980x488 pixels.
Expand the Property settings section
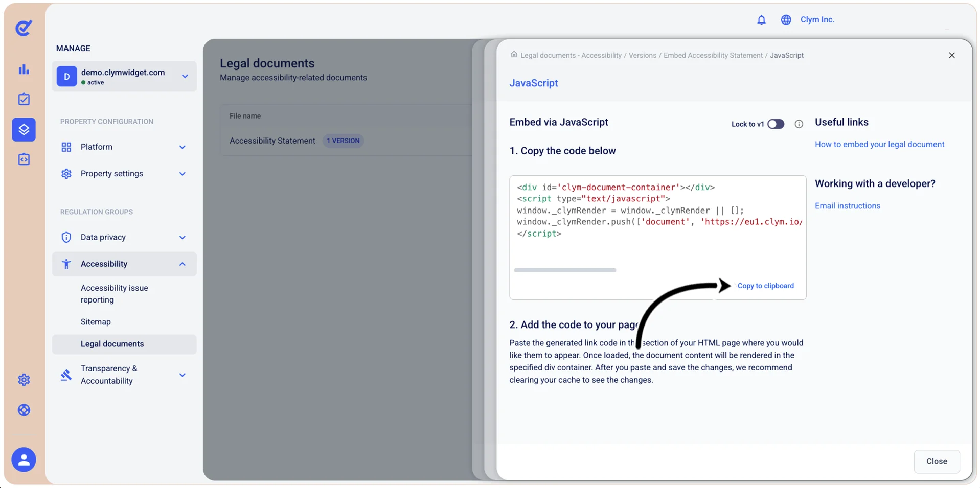(124, 174)
